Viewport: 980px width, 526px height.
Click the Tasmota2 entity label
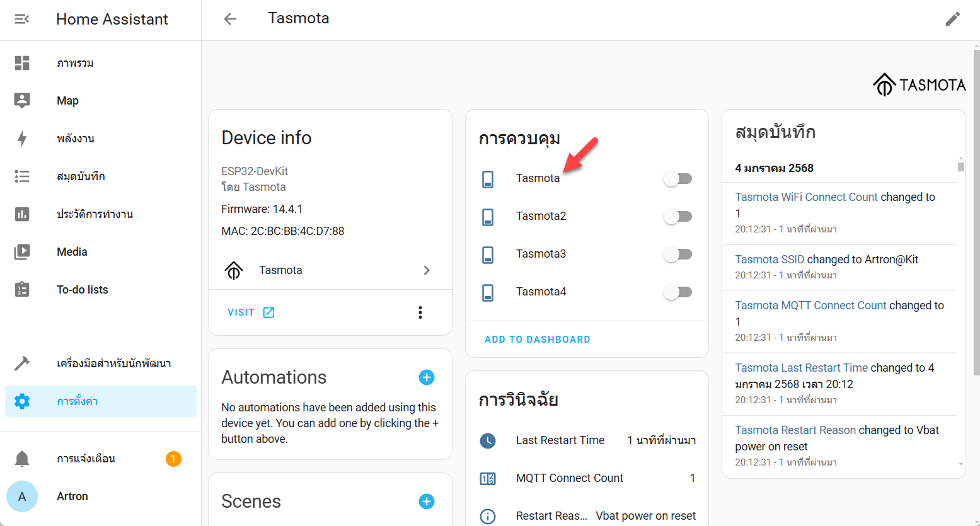541,216
